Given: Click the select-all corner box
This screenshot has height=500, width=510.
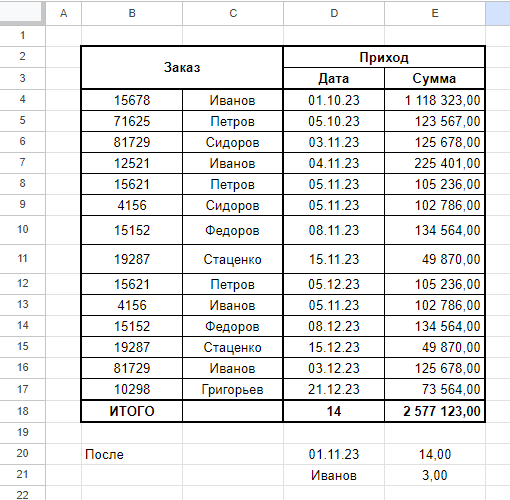Looking at the screenshot, I should 22,13.
